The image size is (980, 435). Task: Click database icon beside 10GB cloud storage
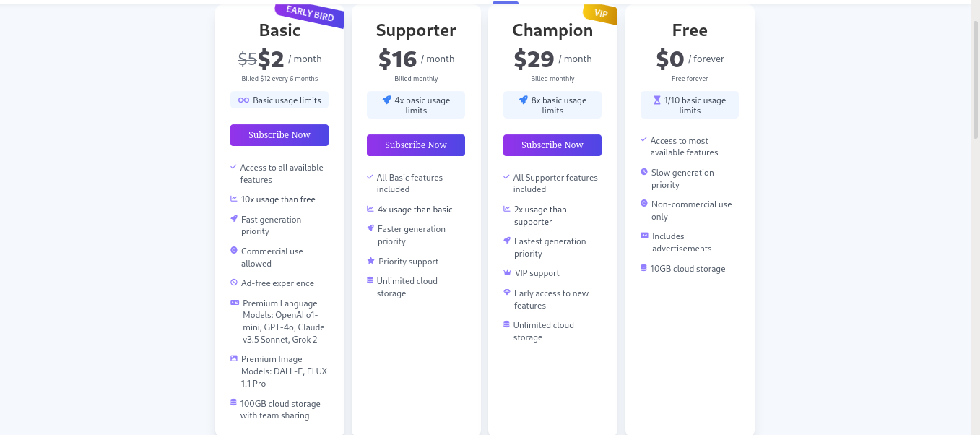point(643,268)
